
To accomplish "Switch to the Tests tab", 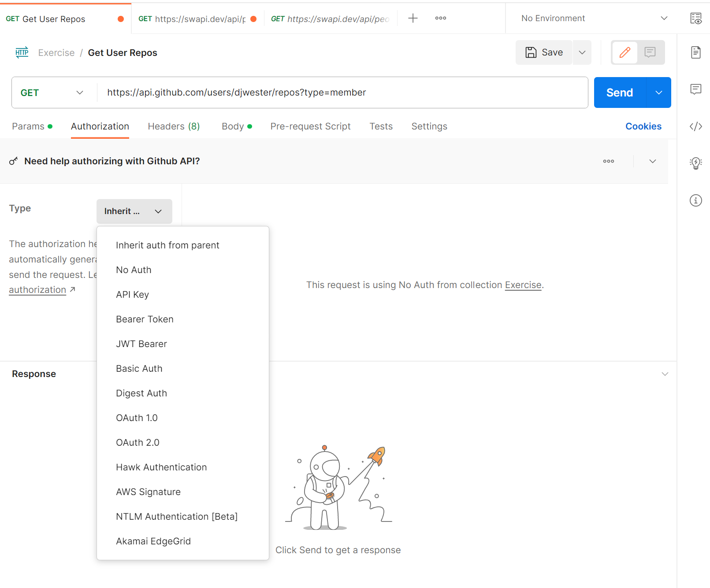I will (x=381, y=126).
